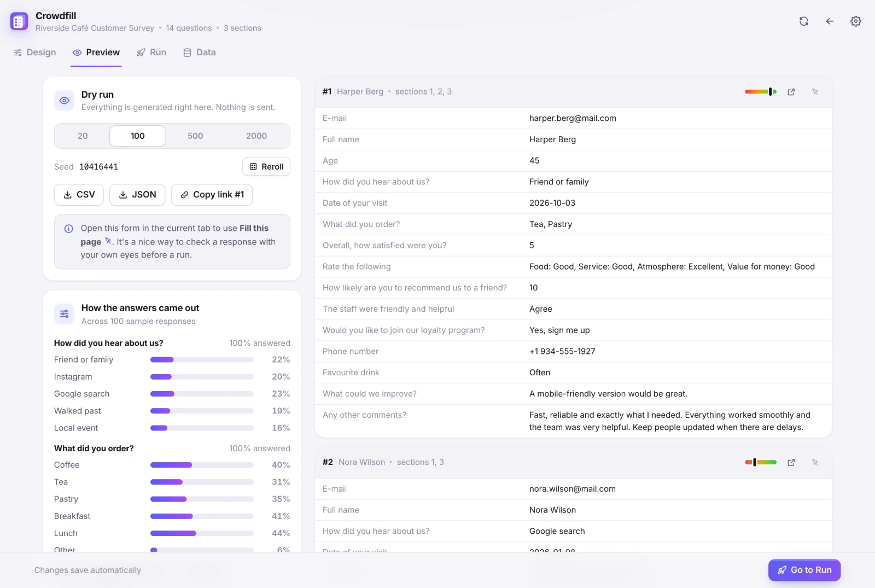
Task: Open settings via the gear icon
Action: [x=856, y=21]
